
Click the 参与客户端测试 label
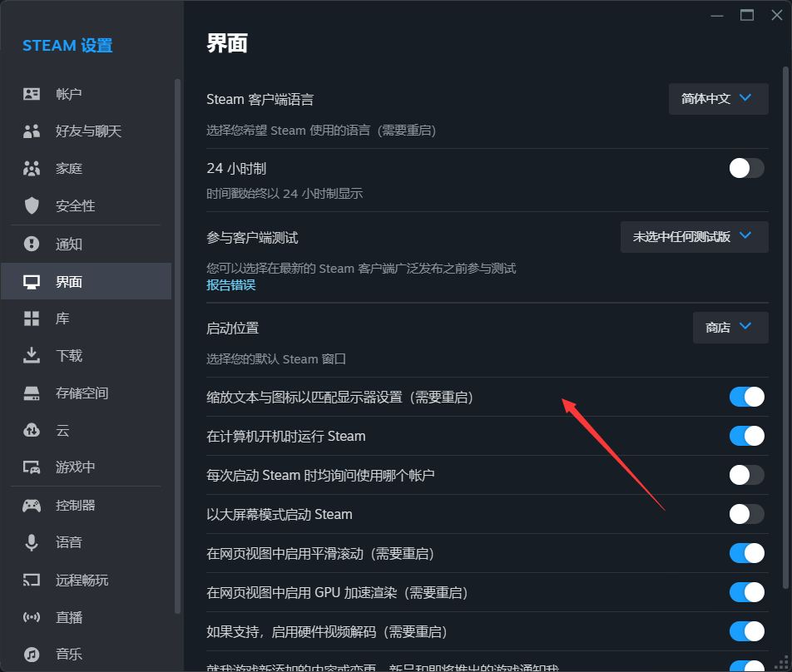click(252, 238)
